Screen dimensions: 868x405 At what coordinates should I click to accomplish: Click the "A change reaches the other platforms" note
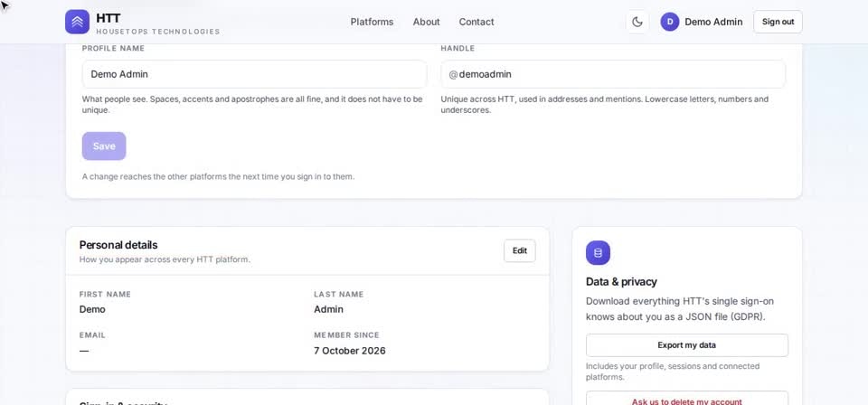[218, 177]
